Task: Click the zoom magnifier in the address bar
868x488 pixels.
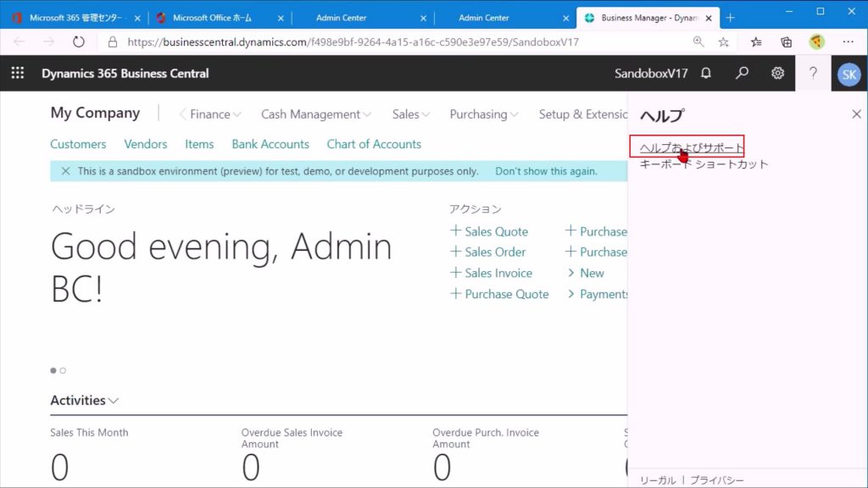Action: point(698,42)
